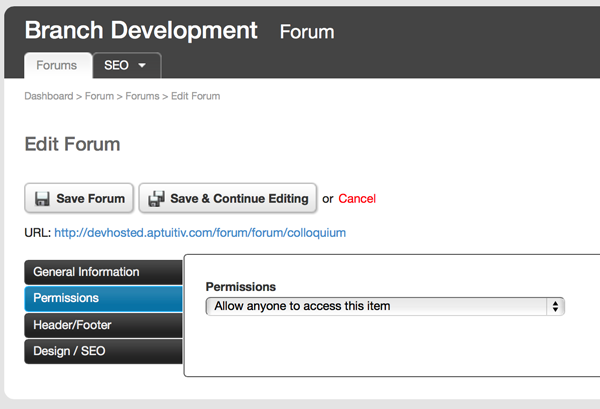Open the devhosted.aptuitiv.com forum URL link

coord(200,233)
